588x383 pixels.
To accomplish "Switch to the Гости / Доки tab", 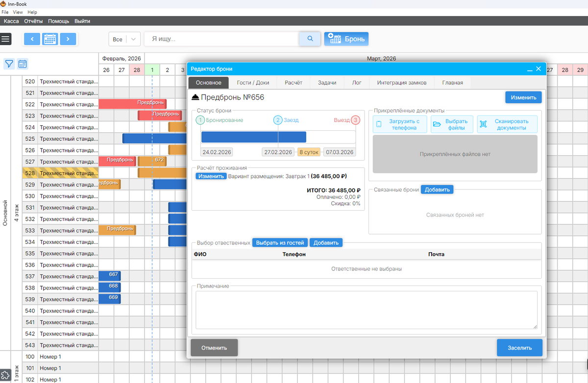I will [253, 83].
